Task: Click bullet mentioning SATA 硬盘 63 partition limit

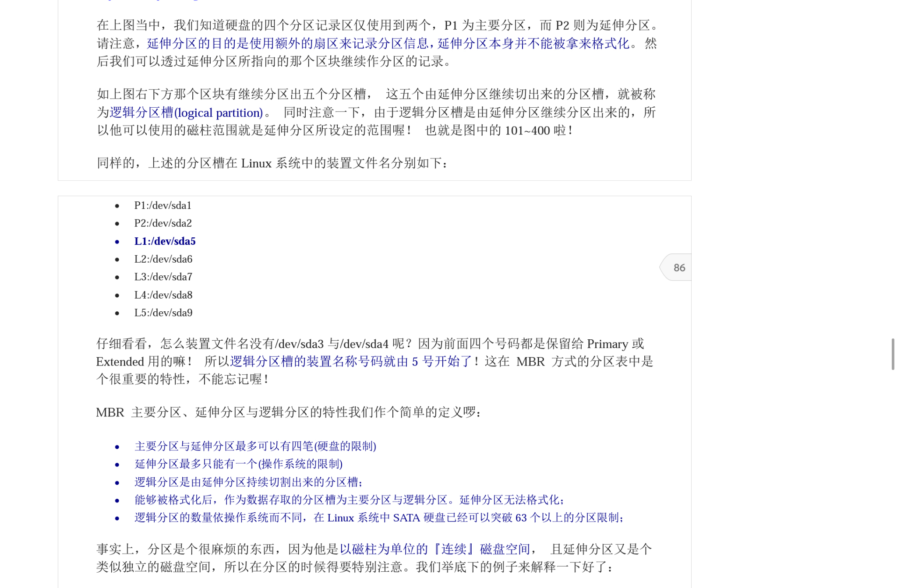Action: (378, 518)
